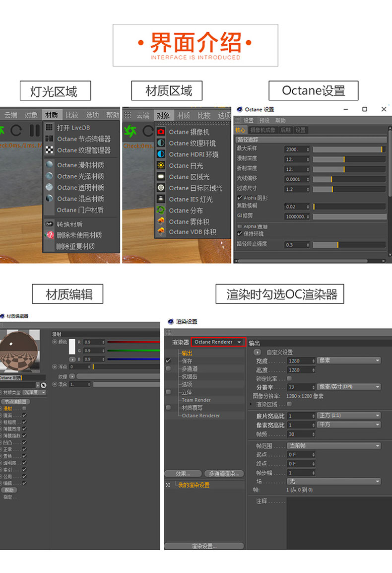Screen dimensions: 392x573
Task: Click the 最大采样 value field 2300
Action: click(297, 149)
